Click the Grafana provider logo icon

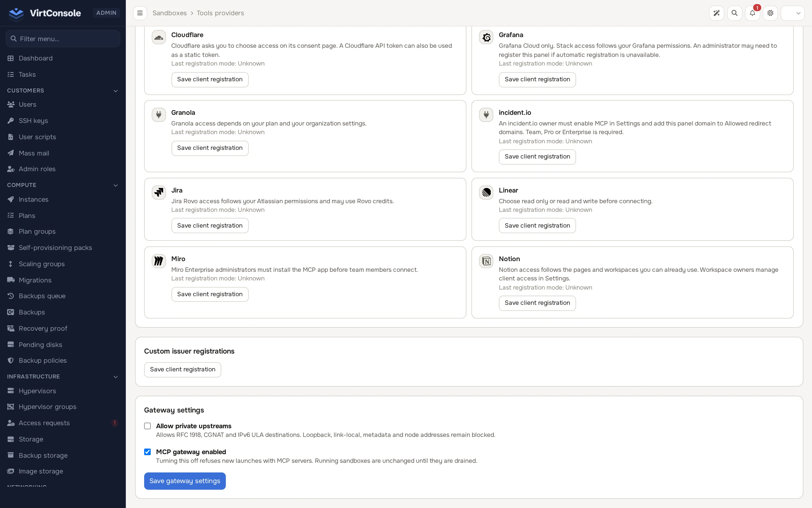486,37
